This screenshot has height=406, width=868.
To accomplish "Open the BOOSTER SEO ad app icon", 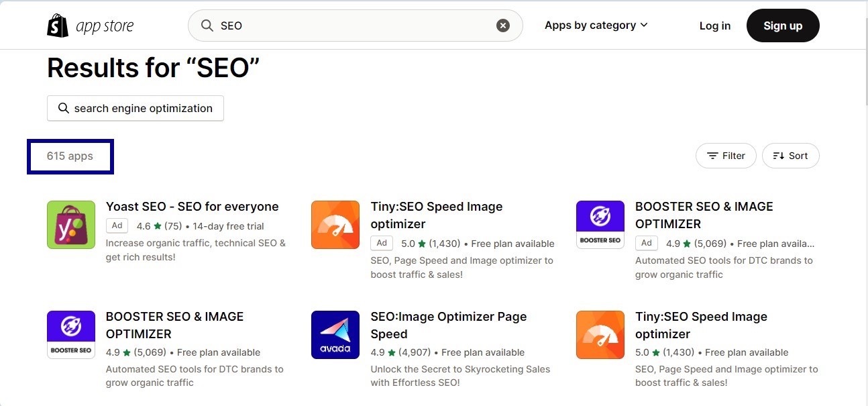I will coord(600,225).
